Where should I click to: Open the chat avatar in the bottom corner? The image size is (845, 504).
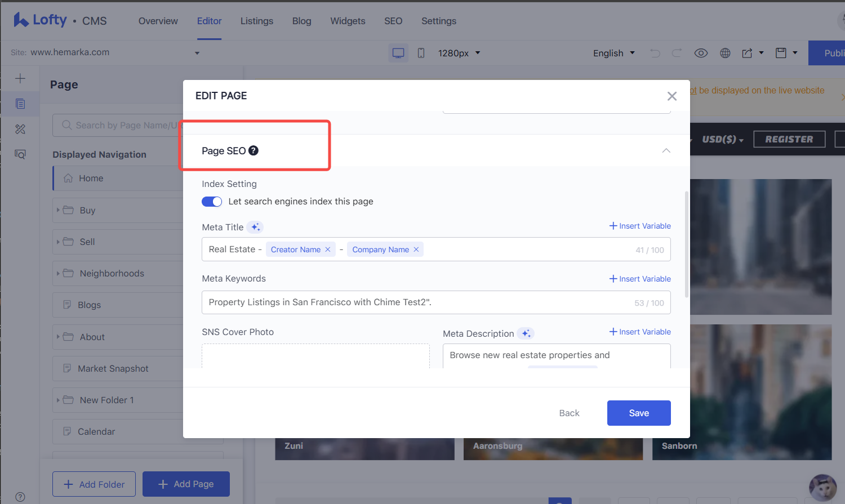coord(823,488)
